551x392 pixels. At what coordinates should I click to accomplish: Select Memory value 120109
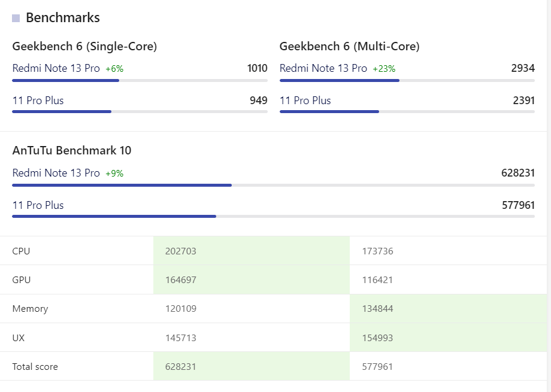pos(181,309)
